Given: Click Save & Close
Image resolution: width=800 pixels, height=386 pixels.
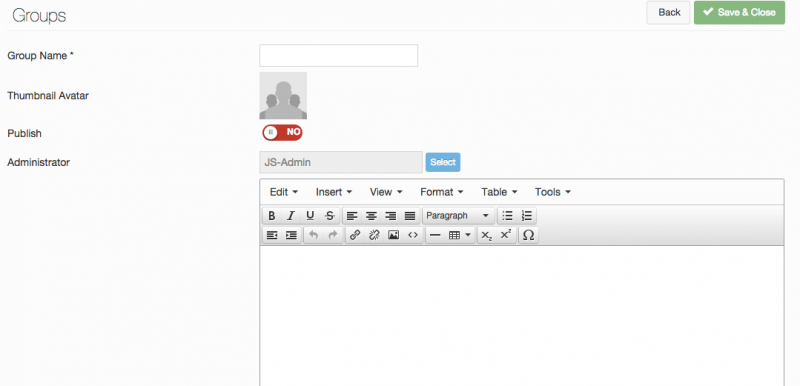Looking at the screenshot, I should click(739, 12).
